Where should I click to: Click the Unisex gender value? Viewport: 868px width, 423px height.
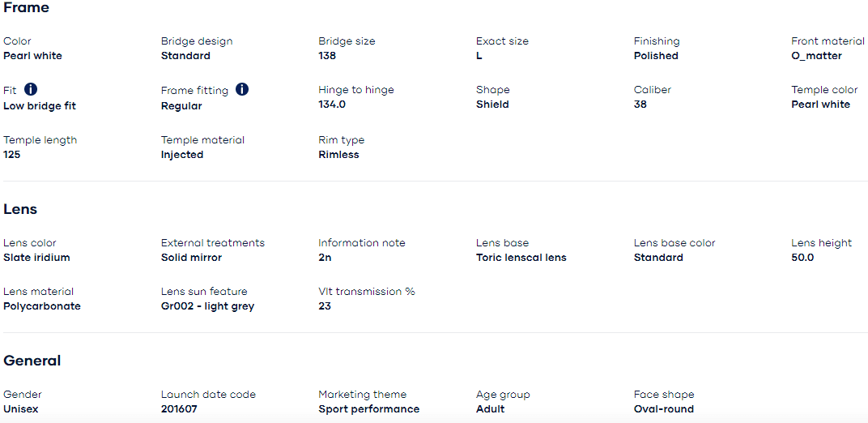21,409
